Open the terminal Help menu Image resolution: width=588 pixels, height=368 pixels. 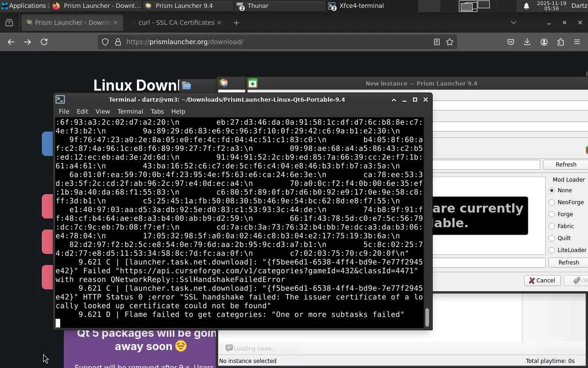point(178,111)
